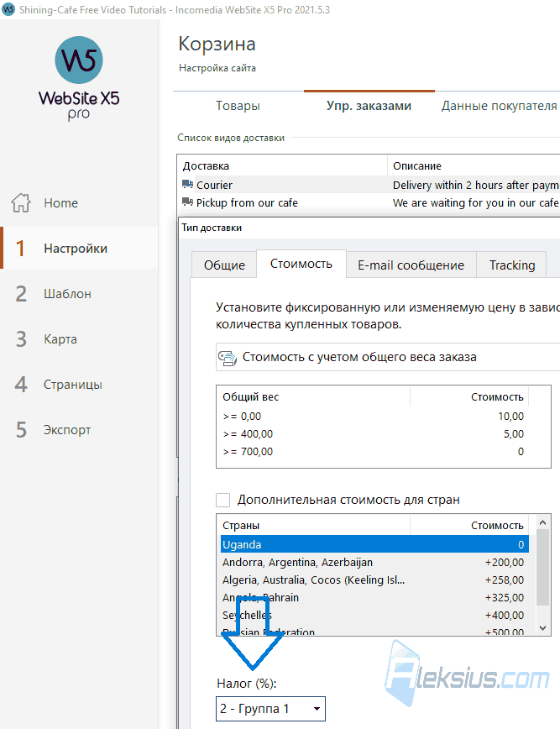
Task: Click the app icon in title bar
Action: point(8,9)
